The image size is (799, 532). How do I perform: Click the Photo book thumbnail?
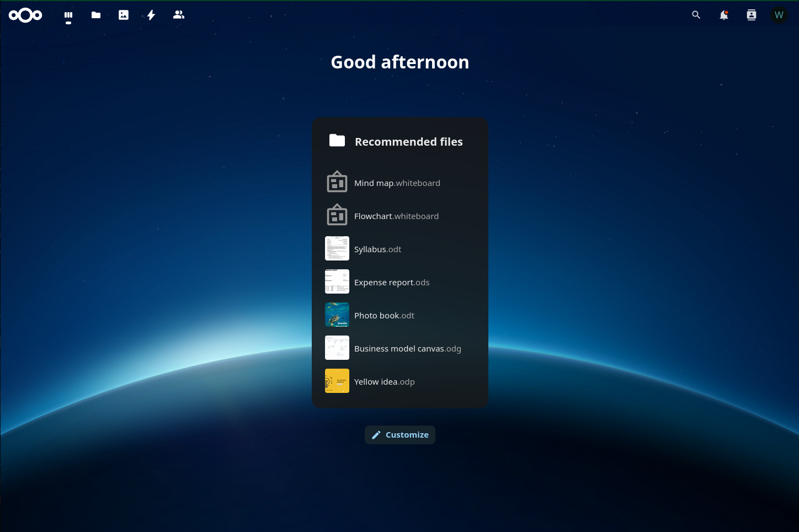(x=337, y=315)
